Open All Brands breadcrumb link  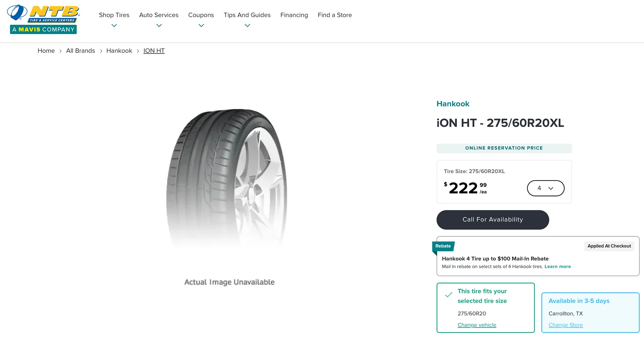[x=80, y=50]
